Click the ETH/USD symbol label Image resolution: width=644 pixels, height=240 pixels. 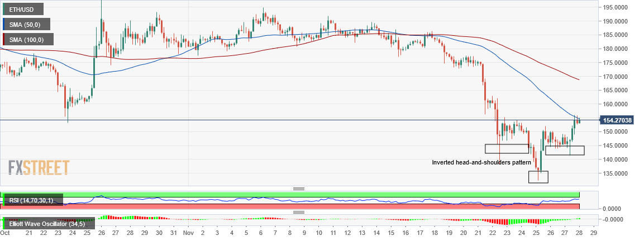pos(18,10)
